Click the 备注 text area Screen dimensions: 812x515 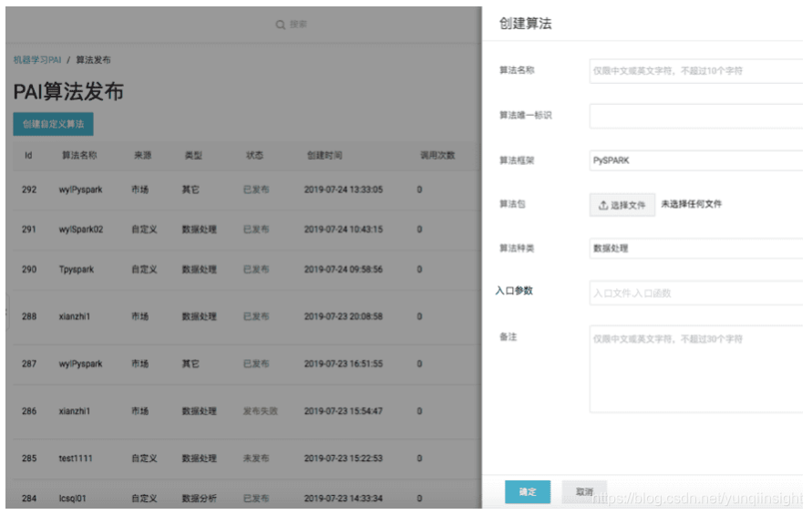(696, 369)
